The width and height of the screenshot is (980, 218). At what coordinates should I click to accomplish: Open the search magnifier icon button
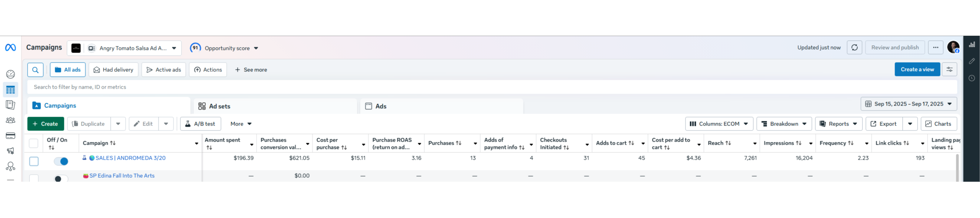tap(35, 70)
